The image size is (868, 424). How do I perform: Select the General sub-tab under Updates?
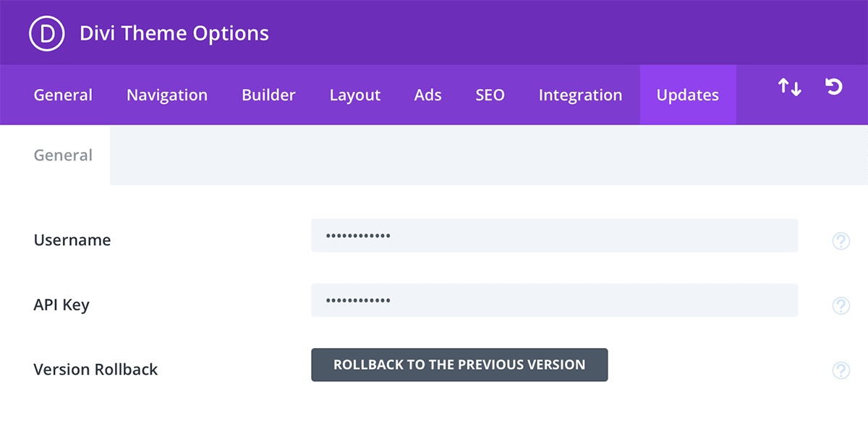coord(63,155)
